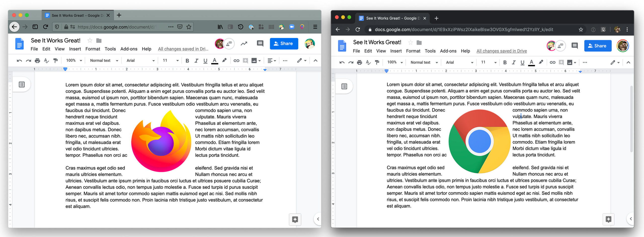Click Print icon in the Firefox window

37,61
